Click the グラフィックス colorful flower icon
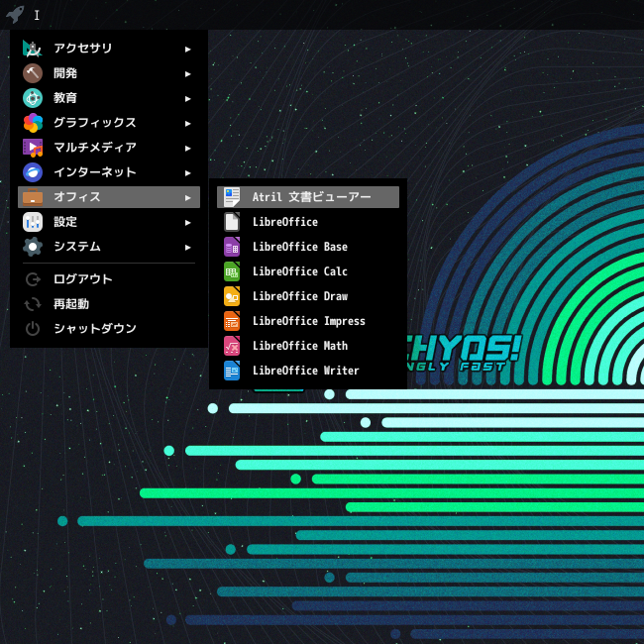Screen dimensions: 644x644 coord(33,123)
